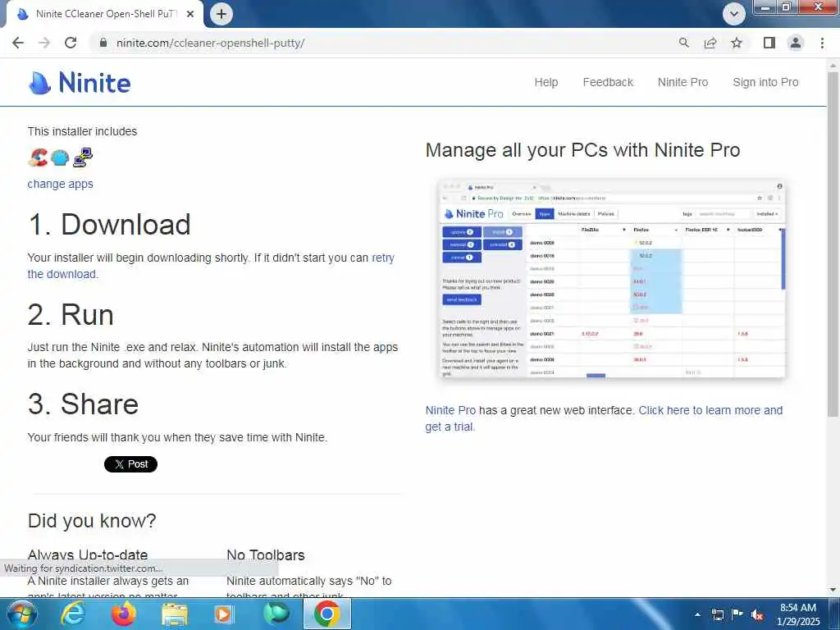Screen dimensions: 840x630
Task: Click the Open-Shell app icon
Action: point(60,157)
